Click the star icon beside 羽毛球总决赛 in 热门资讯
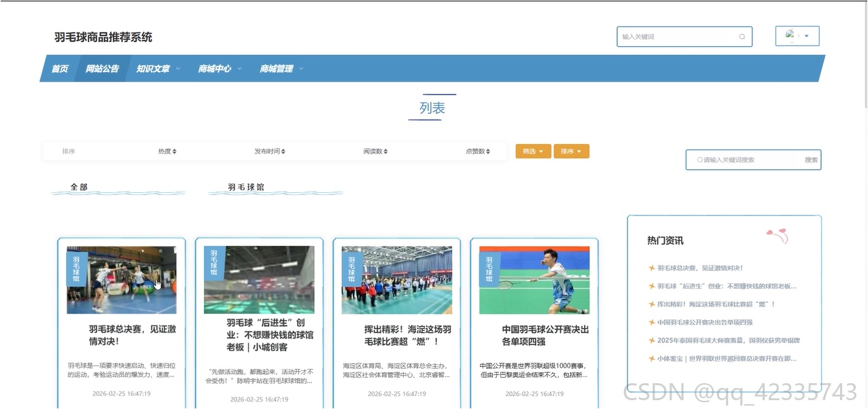 click(x=652, y=268)
